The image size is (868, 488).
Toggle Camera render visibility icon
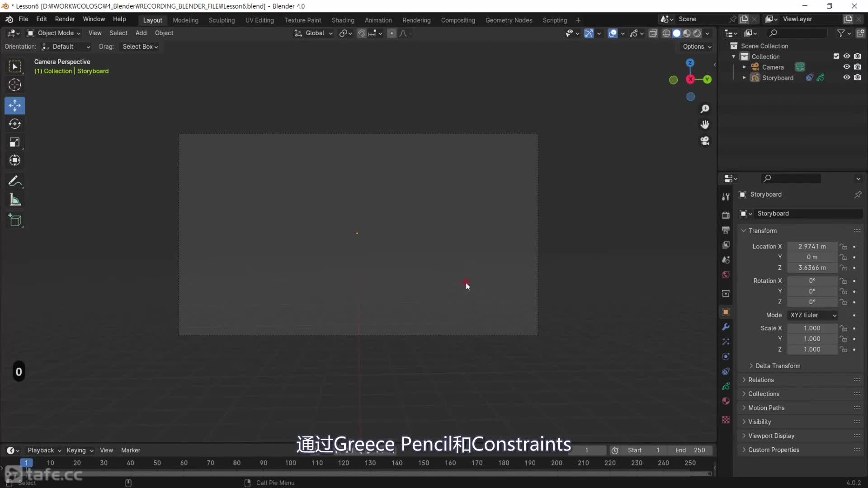[857, 67]
